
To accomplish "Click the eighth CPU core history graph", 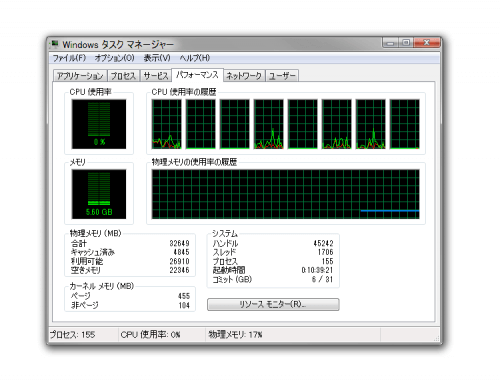I will tap(405, 124).
